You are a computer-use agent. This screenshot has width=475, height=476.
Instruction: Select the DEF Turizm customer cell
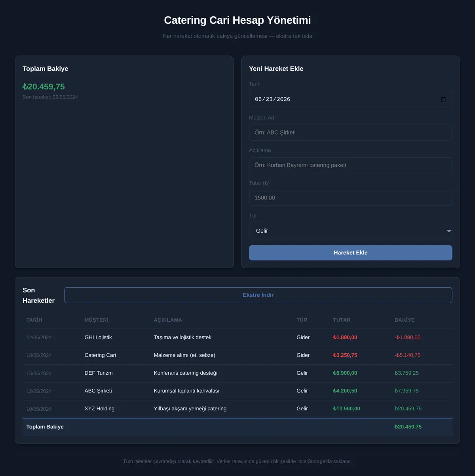coord(99,373)
